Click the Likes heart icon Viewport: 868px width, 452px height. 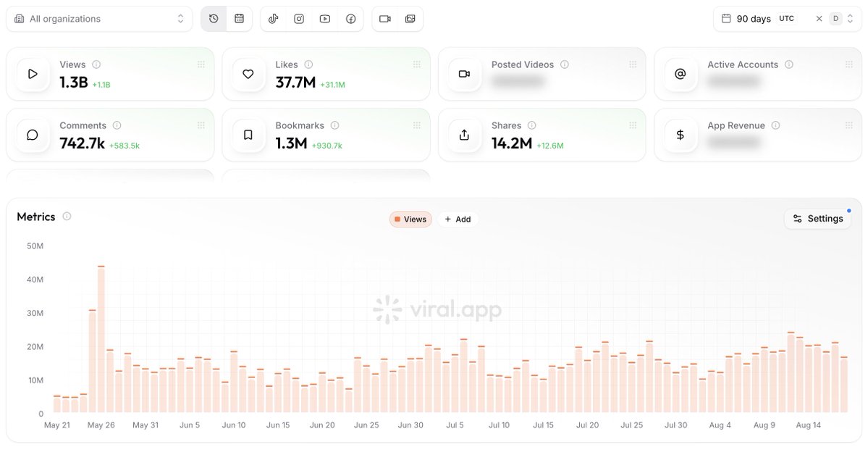pyautogui.click(x=248, y=74)
